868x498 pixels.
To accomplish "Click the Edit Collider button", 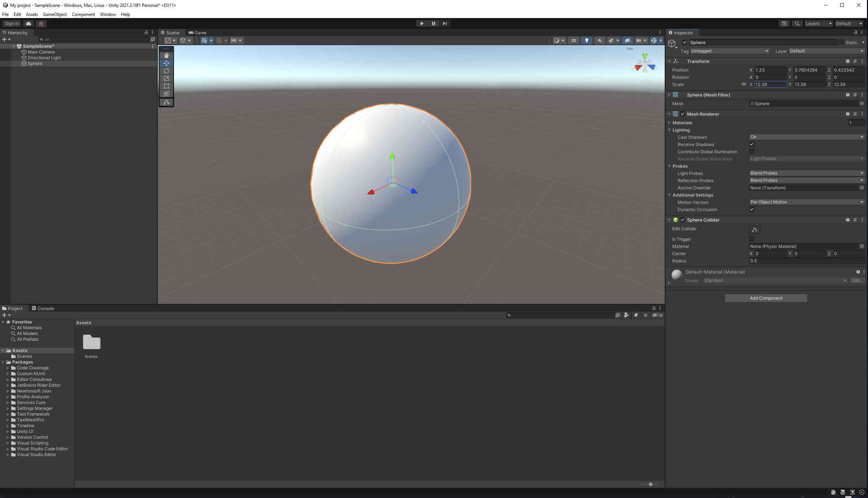I will tap(754, 230).
